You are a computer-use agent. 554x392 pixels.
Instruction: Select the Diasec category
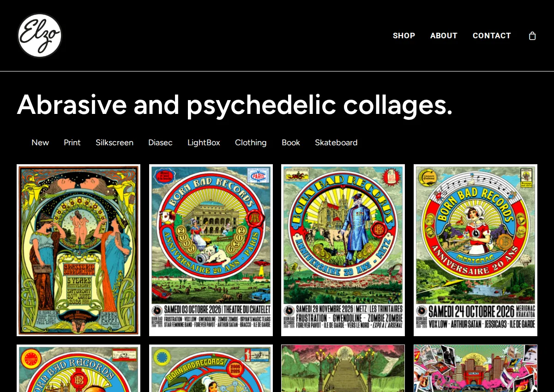tap(160, 143)
